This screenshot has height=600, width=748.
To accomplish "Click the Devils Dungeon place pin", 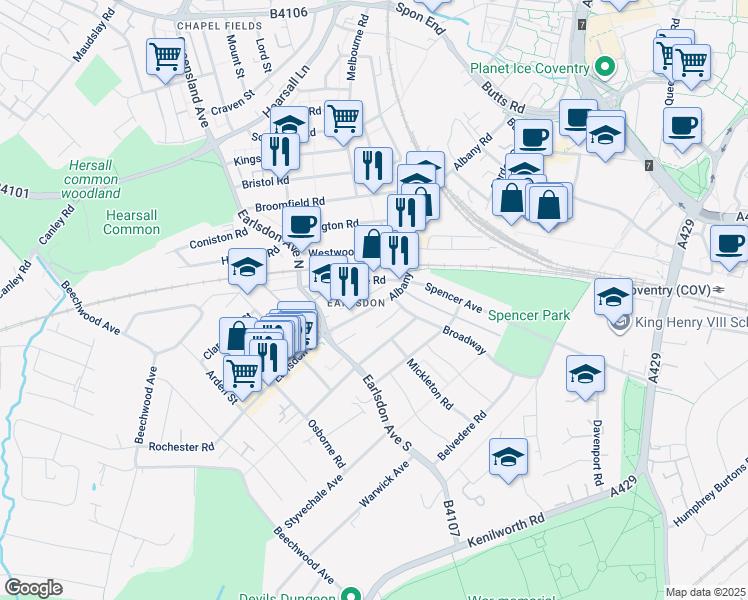I will (350, 596).
